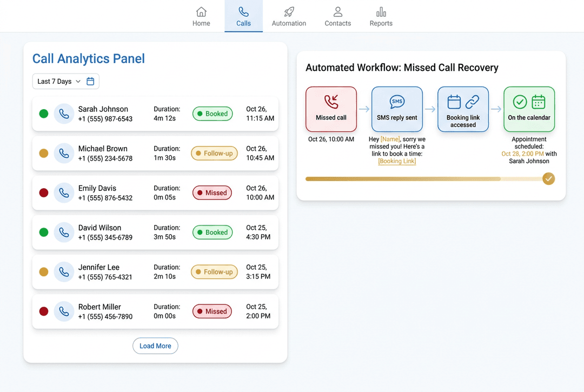Click green status dot for David Wilson

point(44,232)
